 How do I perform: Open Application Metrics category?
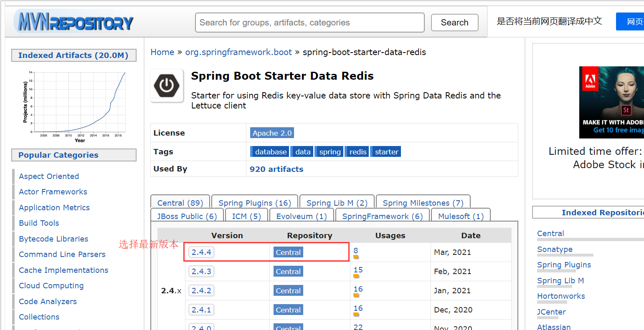[54, 208]
